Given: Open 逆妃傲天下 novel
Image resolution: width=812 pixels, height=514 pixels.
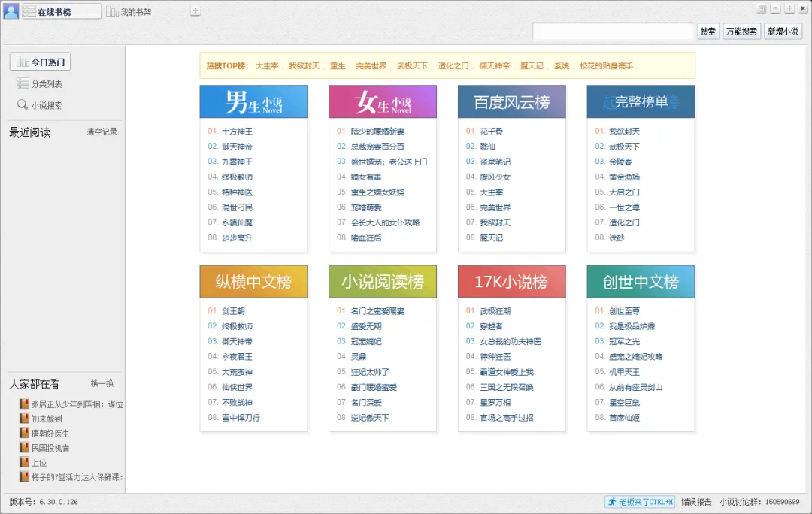Looking at the screenshot, I should pos(370,417).
